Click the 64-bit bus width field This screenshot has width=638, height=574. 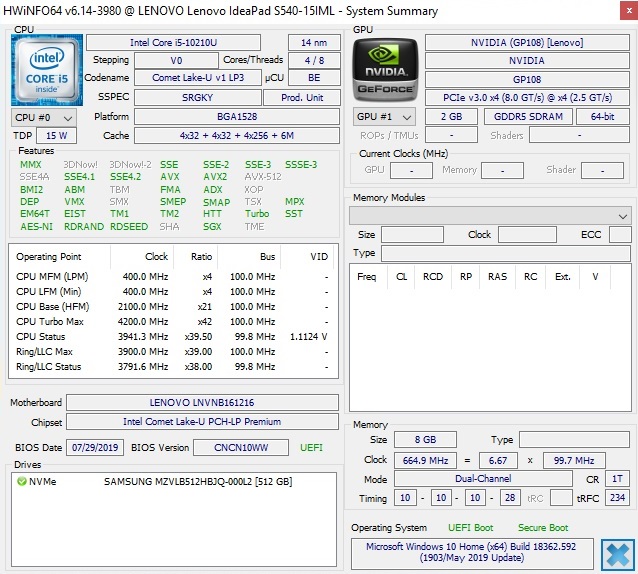tap(603, 117)
